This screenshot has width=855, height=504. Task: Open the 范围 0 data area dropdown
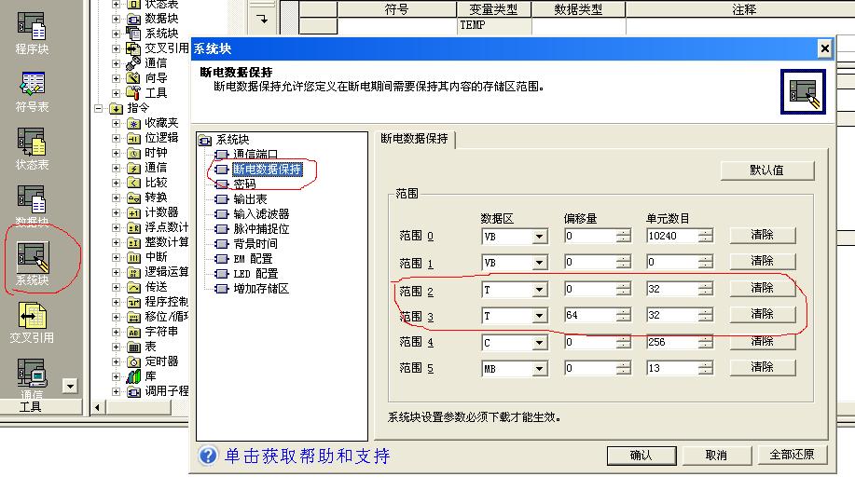[x=539, y=237]
